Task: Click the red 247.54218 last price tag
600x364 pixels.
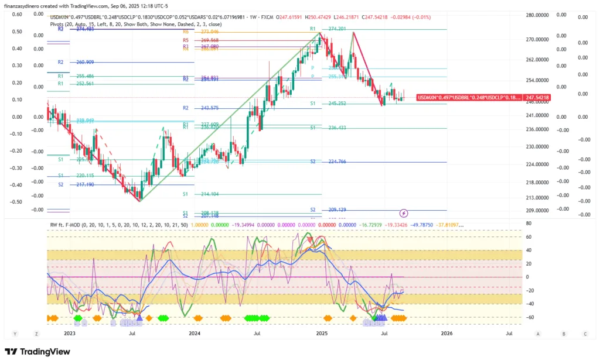Action: click(537, 98)
